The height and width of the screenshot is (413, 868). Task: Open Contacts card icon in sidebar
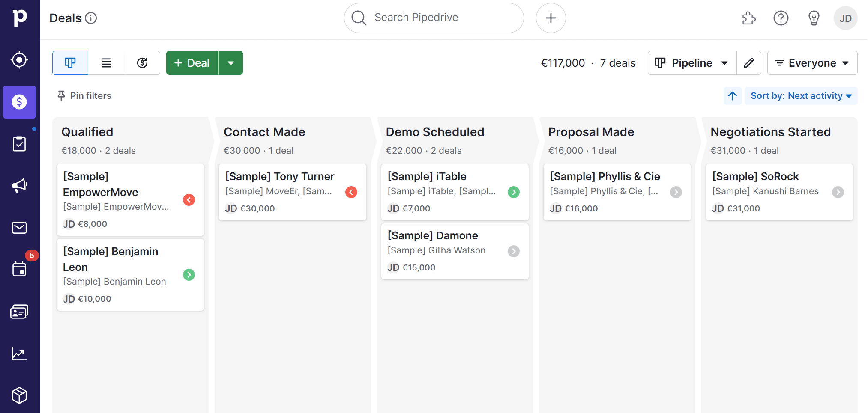click(x=19, y=312)
